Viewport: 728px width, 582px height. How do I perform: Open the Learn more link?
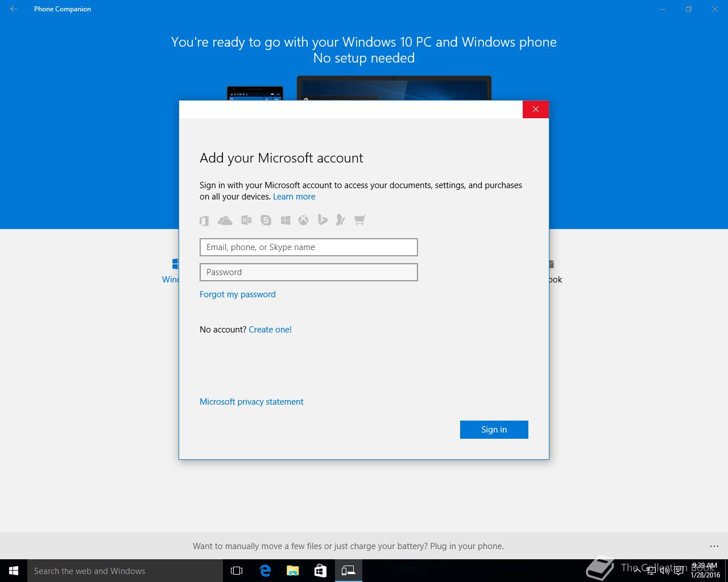[294, 197]
